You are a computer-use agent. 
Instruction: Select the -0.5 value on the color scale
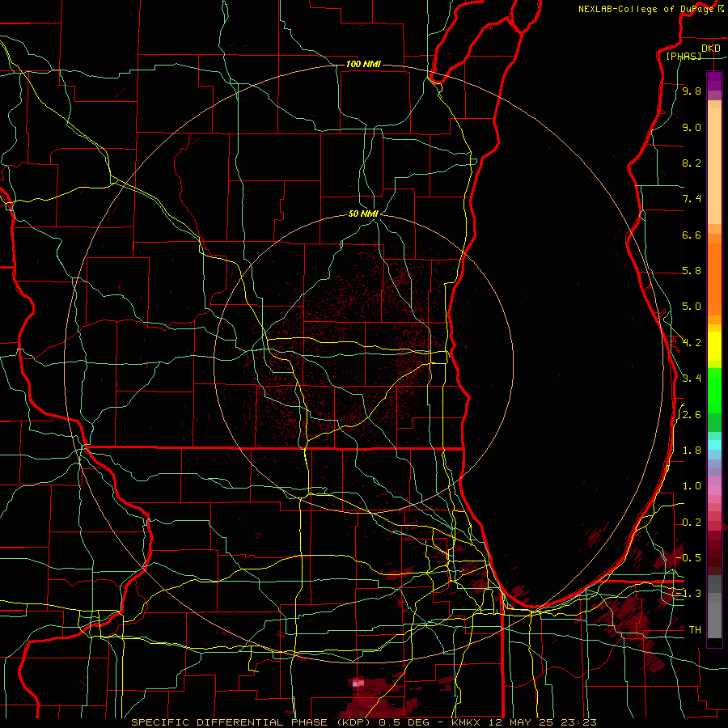pos(689,558)
